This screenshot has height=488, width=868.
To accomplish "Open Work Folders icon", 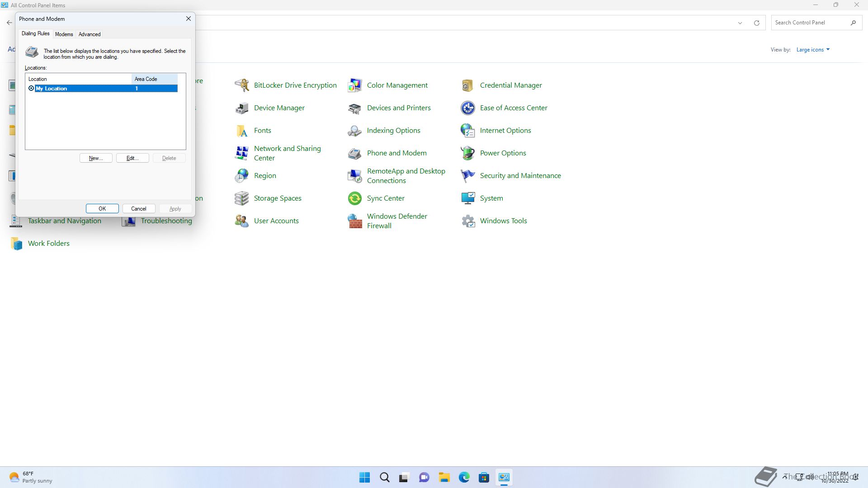I will (16, 243).
